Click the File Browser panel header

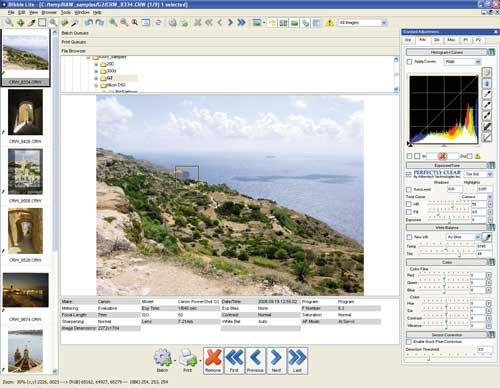click(230, 51)
